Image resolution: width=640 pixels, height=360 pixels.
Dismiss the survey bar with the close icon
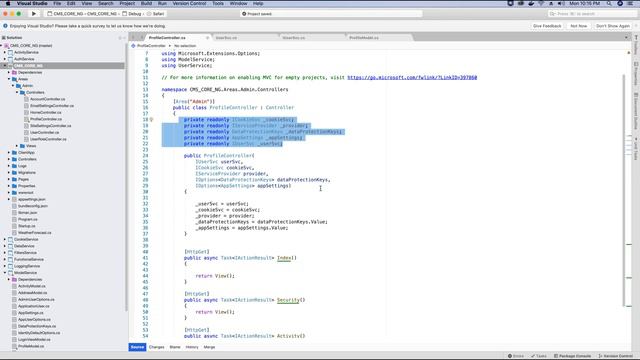pos(636,26)
